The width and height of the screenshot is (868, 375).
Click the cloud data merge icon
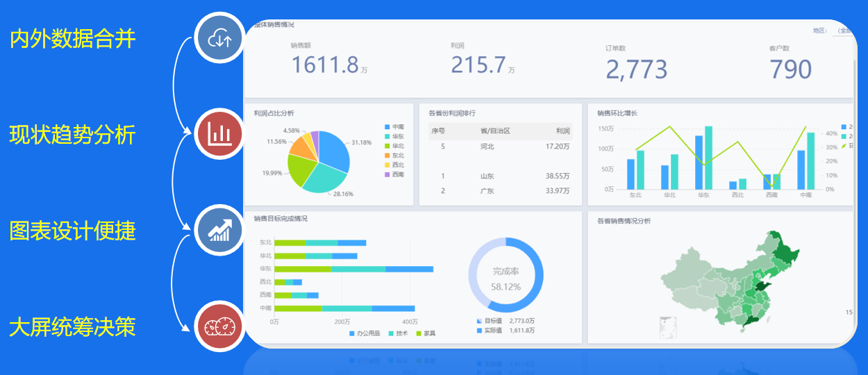[219, 39]
